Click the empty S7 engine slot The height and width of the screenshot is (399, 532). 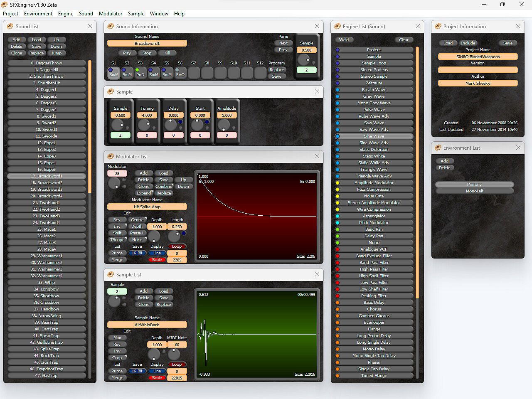(x=194, y=73)
